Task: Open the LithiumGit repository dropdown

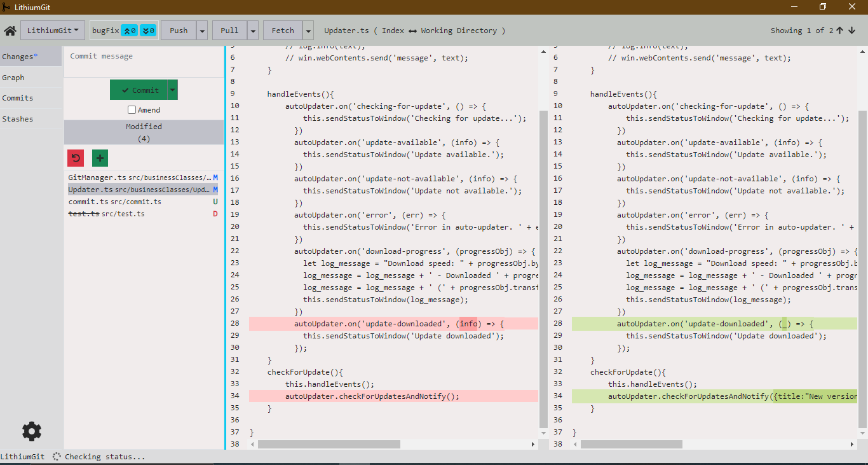Action: (53, 31)
